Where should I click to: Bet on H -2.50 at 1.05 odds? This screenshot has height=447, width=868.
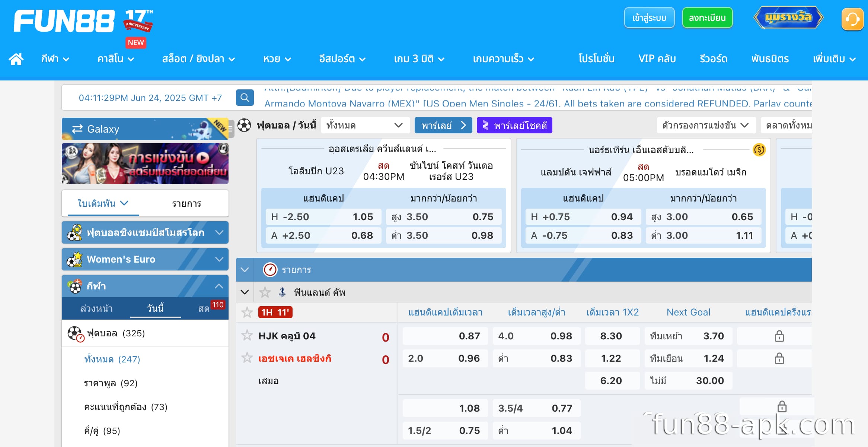[x=323, y=217]
